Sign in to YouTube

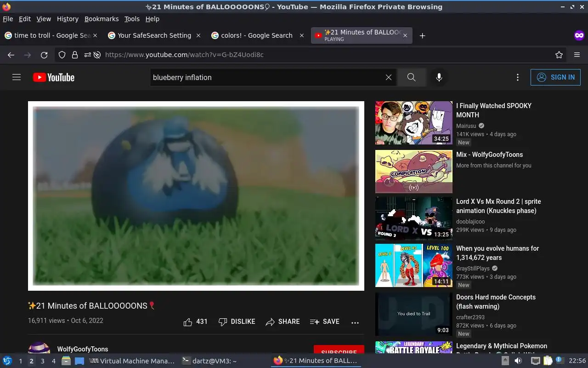555,77
